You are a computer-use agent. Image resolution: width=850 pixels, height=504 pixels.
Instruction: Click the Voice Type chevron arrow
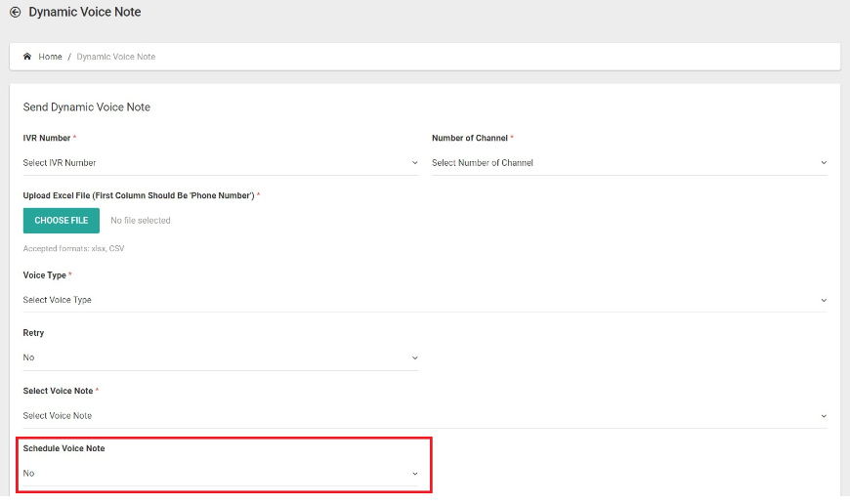tap(824, 300)
